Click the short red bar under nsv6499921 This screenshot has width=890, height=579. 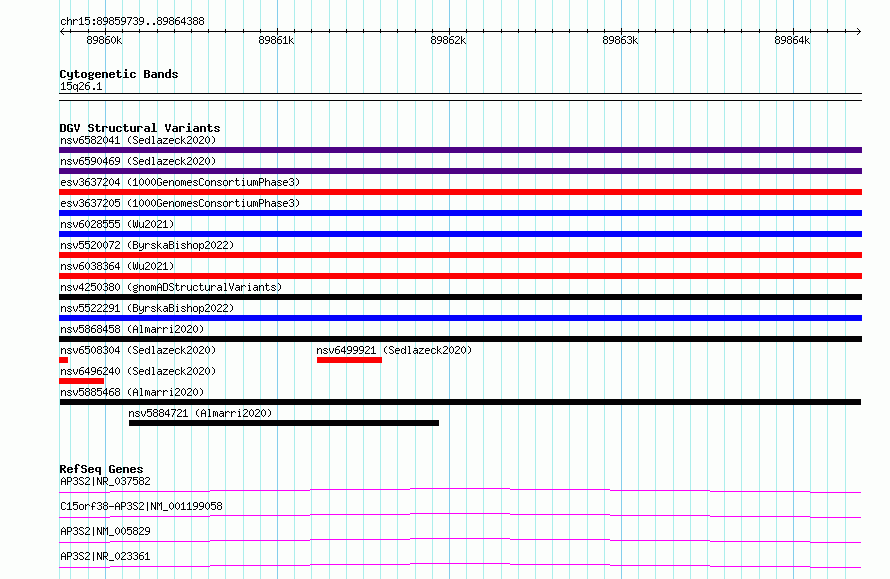tap(349, 360)
